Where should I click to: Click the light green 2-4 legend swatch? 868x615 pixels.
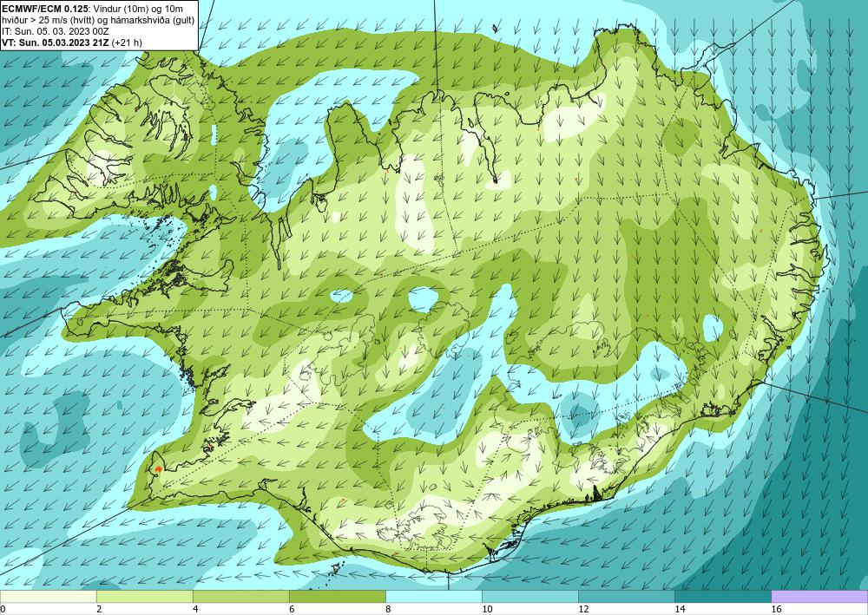[144, 596]
